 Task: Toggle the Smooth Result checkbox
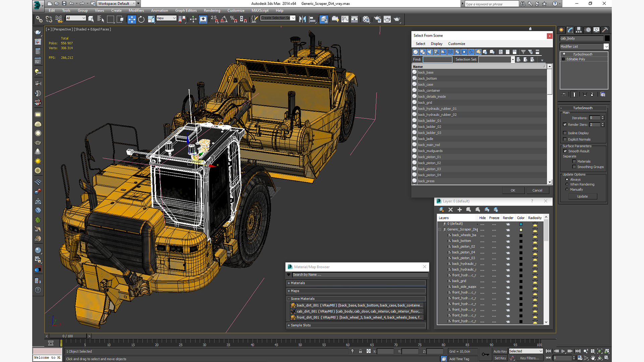pyautogui.click(x=565, y=151)
